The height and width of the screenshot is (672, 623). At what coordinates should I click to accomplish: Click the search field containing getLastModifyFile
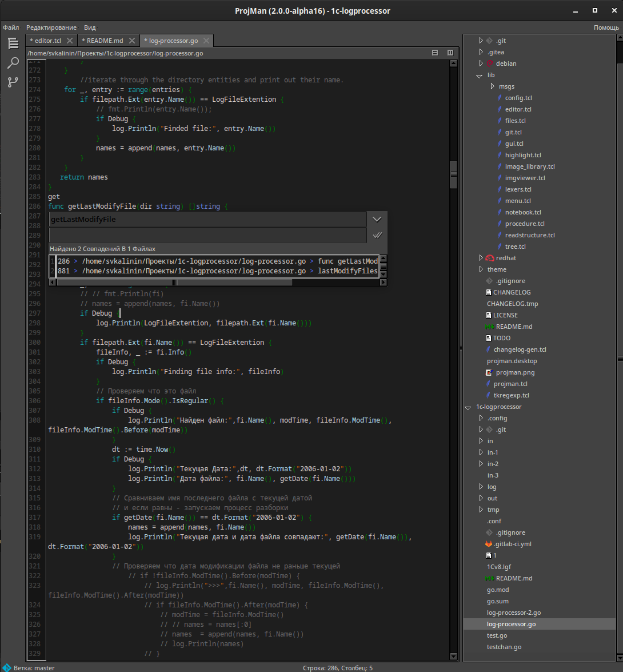click(207, 220)
